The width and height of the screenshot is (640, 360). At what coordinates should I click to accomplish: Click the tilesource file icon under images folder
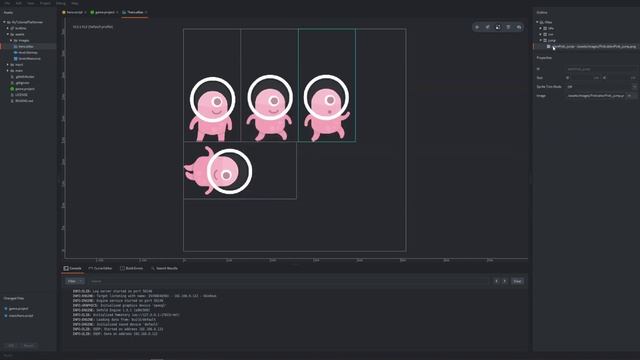click(16, 59)
